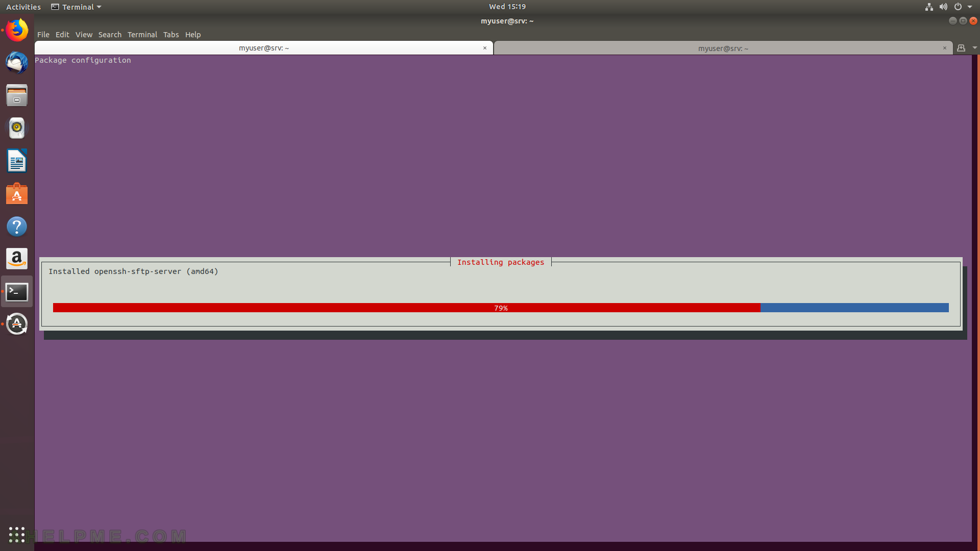The width and height of the screenshot is (980, 551).
Task: Select the Terminal icon in dock
Action: tap(17, 291)
